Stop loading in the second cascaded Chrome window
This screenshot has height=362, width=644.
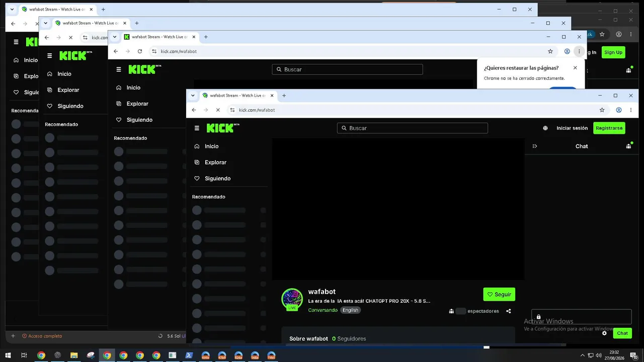(x=70, y=37)
